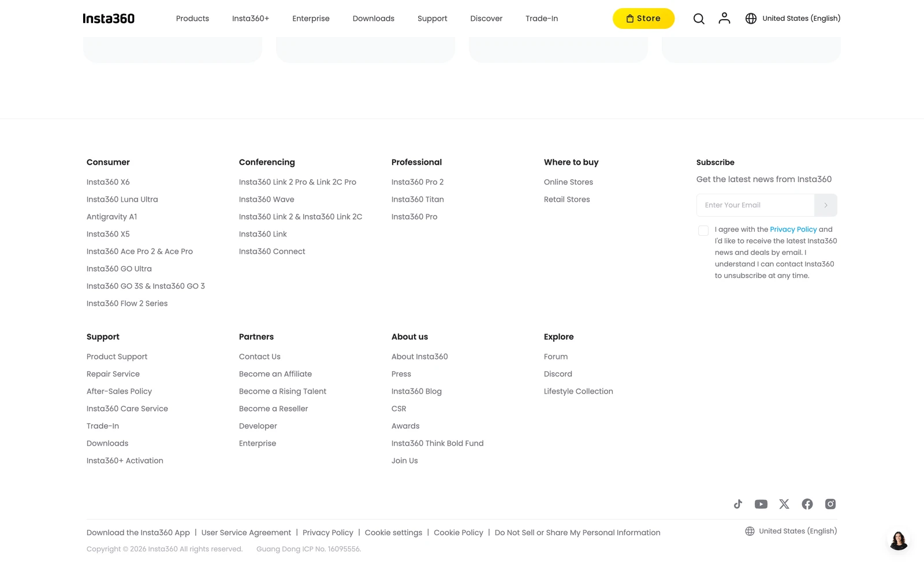Screen dimensions: 924x578
Task: Open the search magnifier icon
Action: 699,18
